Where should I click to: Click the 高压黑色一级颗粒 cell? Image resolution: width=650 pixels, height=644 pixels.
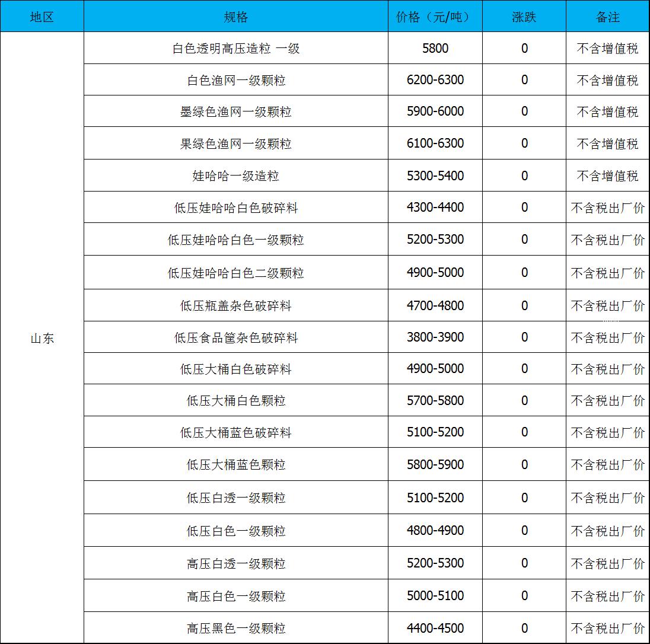pyautogui.click(x=235, y=628)
